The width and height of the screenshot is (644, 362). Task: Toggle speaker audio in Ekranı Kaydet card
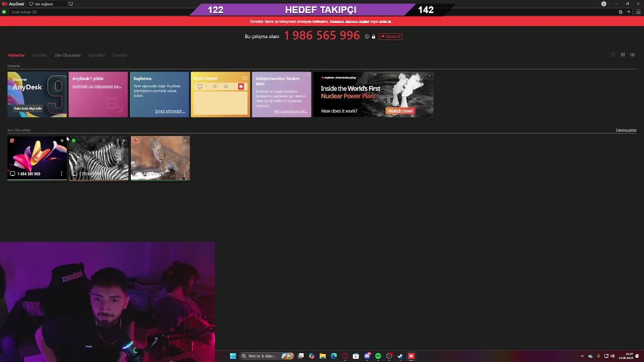click(x=215, y=86)
